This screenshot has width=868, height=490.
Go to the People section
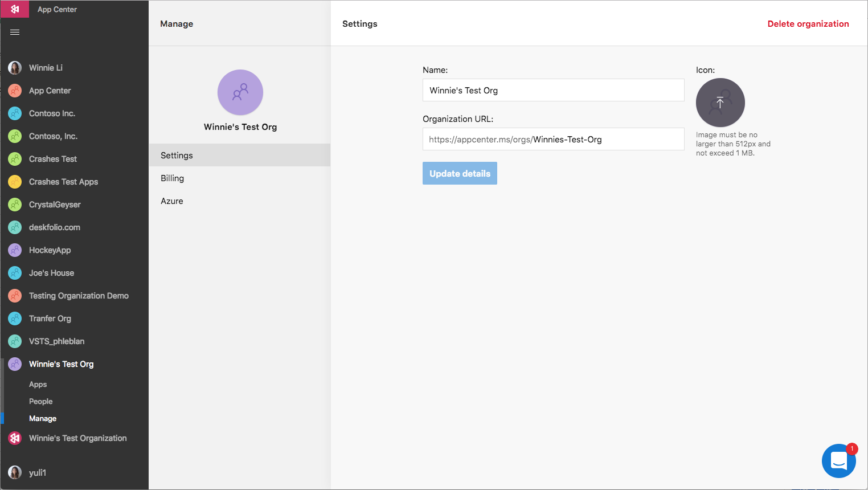tap(40, 401)
